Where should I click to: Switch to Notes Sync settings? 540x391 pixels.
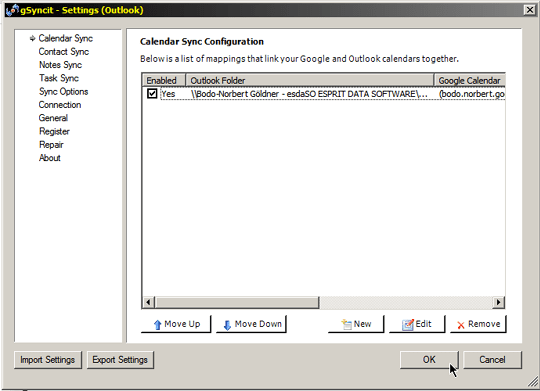[60, 65]
